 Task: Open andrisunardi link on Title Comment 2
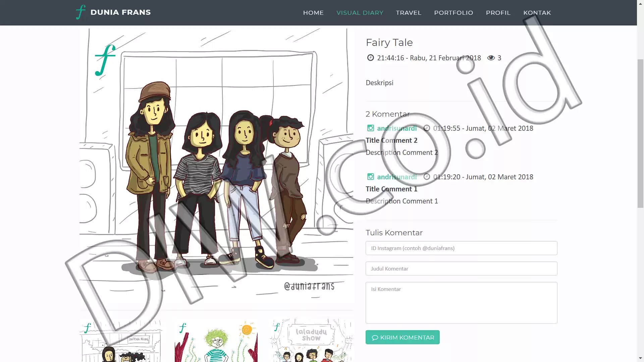point(397,128)
